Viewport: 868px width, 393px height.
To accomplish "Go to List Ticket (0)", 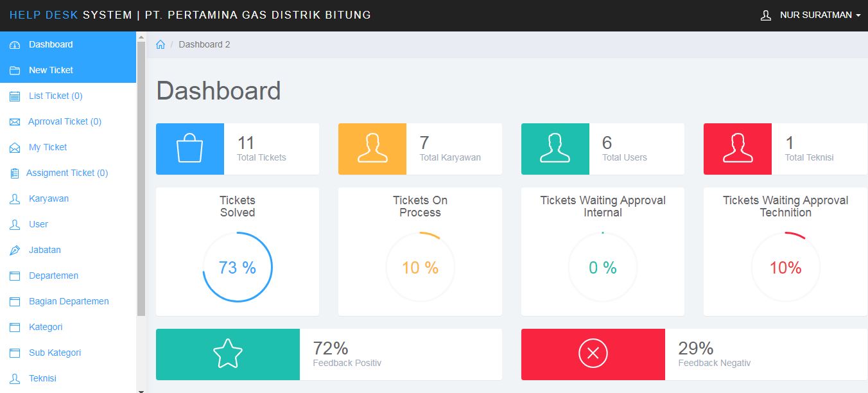I will click(x=55, y=96).
